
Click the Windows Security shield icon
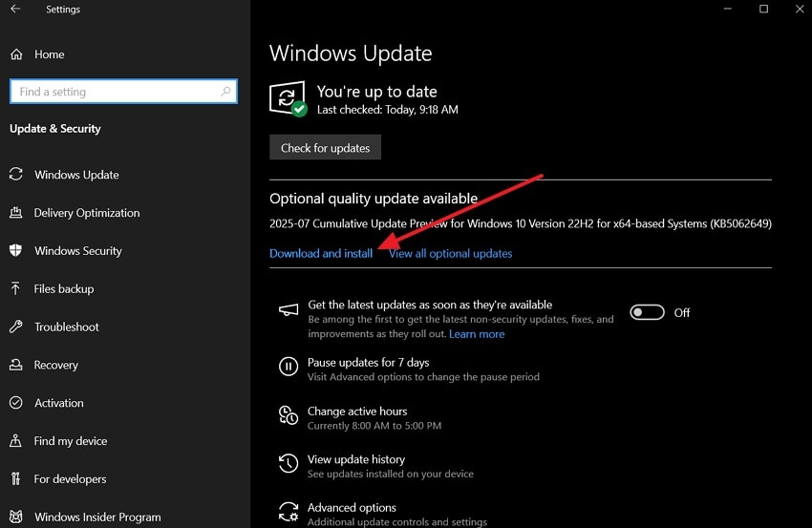pos(16,250)
